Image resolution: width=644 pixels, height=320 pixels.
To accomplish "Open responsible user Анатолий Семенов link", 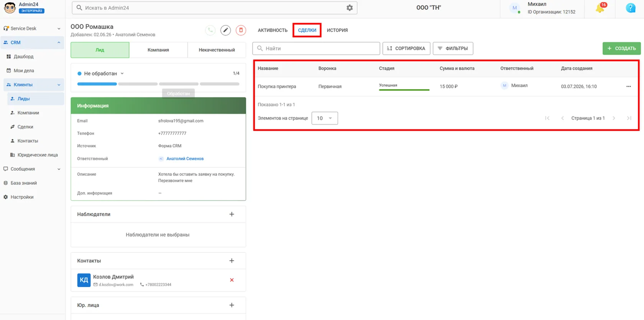I will pos(185,158).
